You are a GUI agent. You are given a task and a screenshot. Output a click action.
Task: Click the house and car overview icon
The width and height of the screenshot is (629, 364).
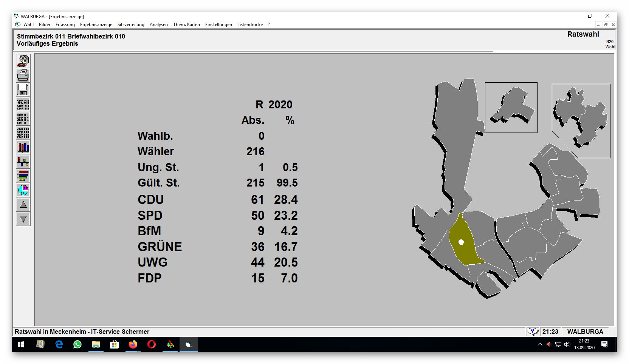coord(23,61)
